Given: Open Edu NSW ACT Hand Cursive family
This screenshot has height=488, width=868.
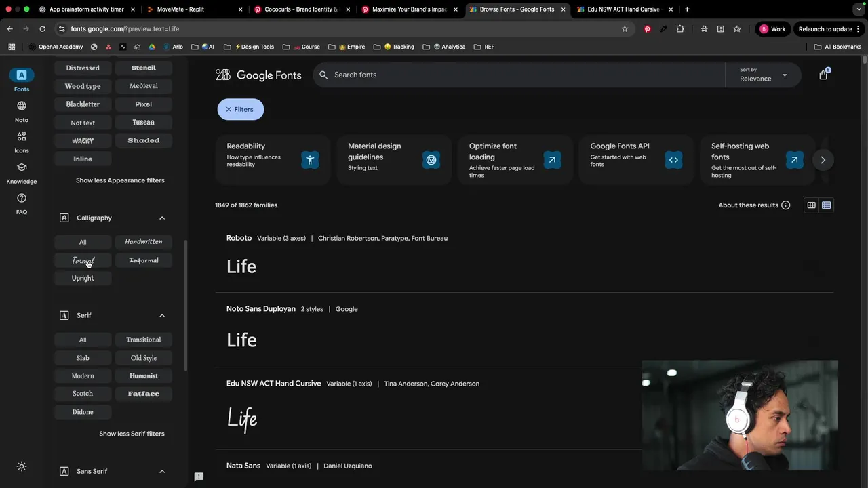Looking at the screenshot, I should [x=273, y=384].
